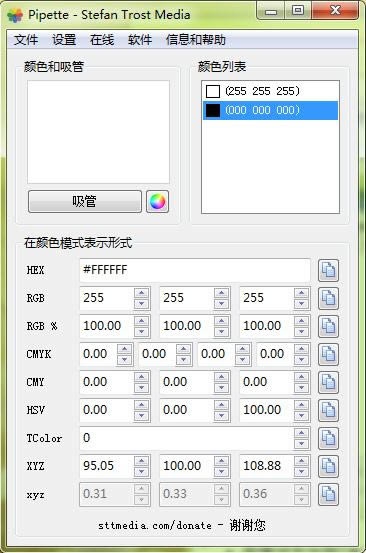The height and width of the screenshot is (553, 366).
Task: Decrease HSV value 100.00 with down arrow
Action: (301, 415)
